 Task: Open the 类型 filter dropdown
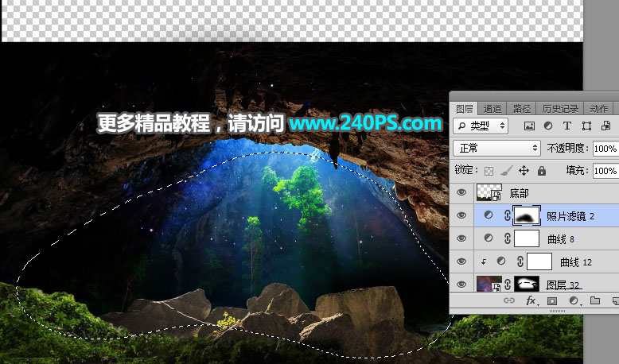pos(481,126)
